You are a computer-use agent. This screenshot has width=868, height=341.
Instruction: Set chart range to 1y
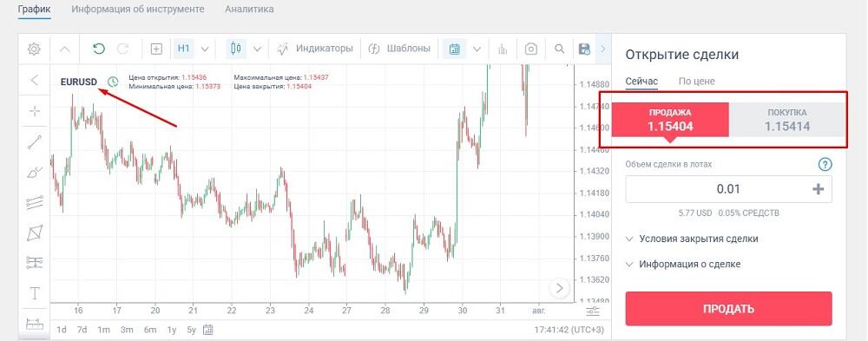coord(172,330)
